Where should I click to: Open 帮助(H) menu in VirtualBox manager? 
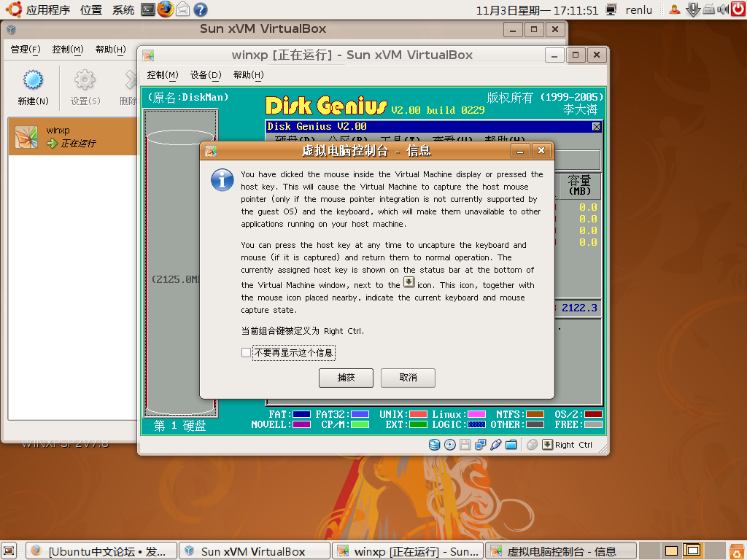pos(111,50)
